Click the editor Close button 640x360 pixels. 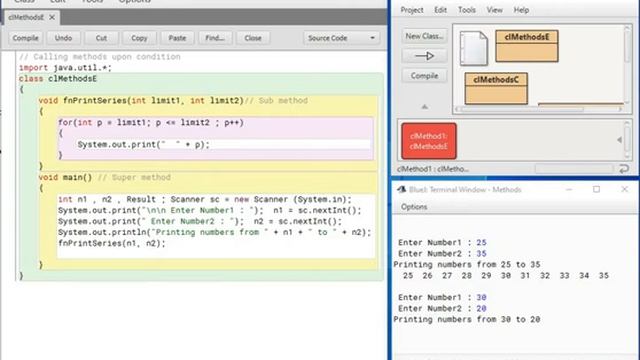pyautogui.click(x=253, y=38)
